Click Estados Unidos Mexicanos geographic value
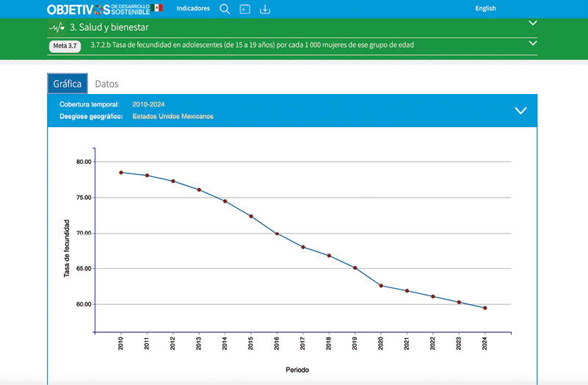The image size is (588, 385). [x=173, y=116]
